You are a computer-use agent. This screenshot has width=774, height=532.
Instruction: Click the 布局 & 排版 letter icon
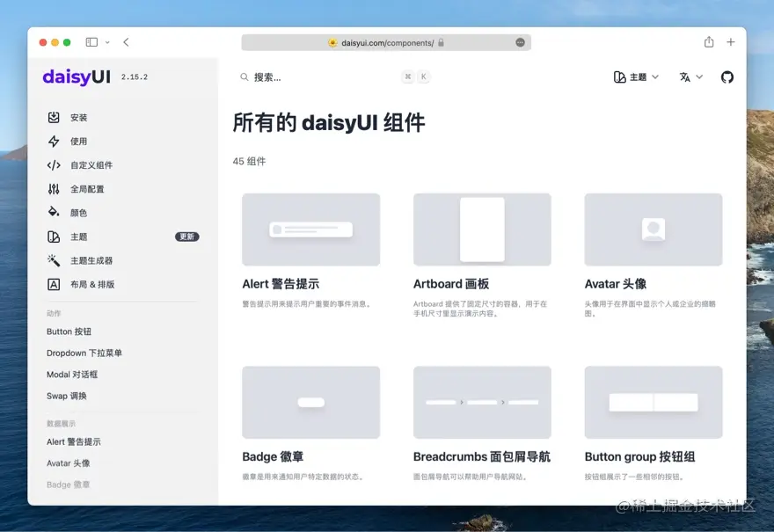click(55, 283)
